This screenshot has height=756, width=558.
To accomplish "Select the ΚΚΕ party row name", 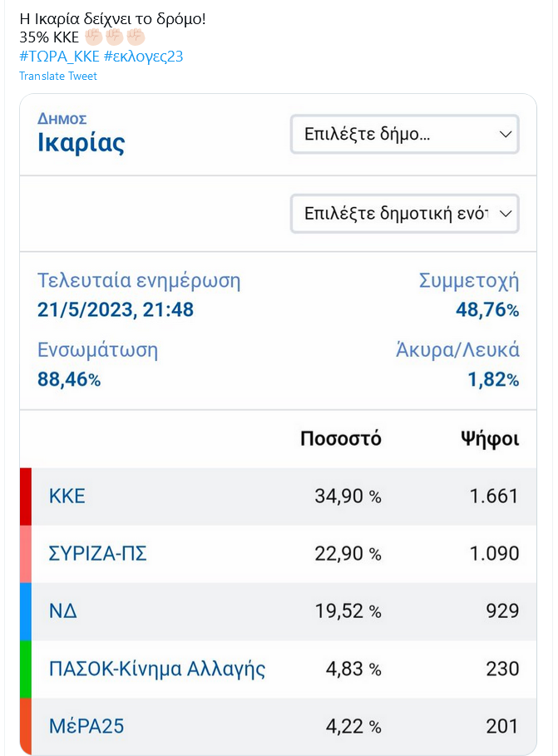I will tap(67, 497).
